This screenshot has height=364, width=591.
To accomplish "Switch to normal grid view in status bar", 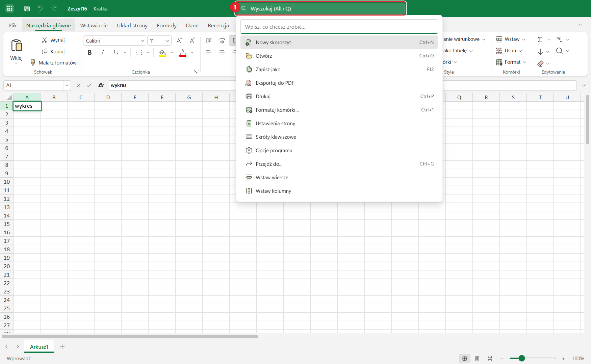I will (465, 359).
